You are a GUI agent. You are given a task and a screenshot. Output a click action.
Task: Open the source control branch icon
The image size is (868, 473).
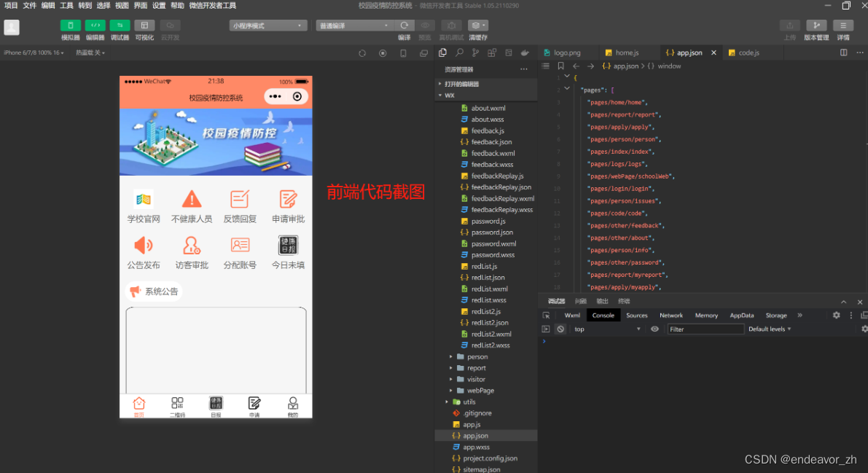[475, 52]
